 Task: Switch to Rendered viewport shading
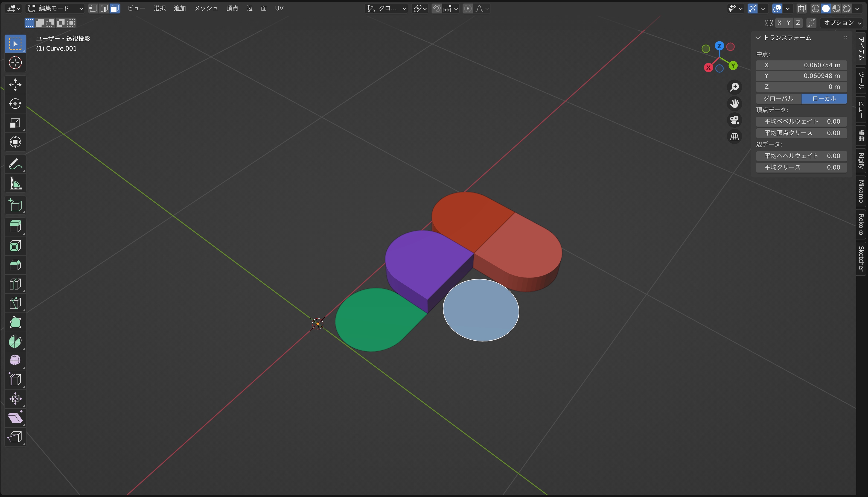847,8
